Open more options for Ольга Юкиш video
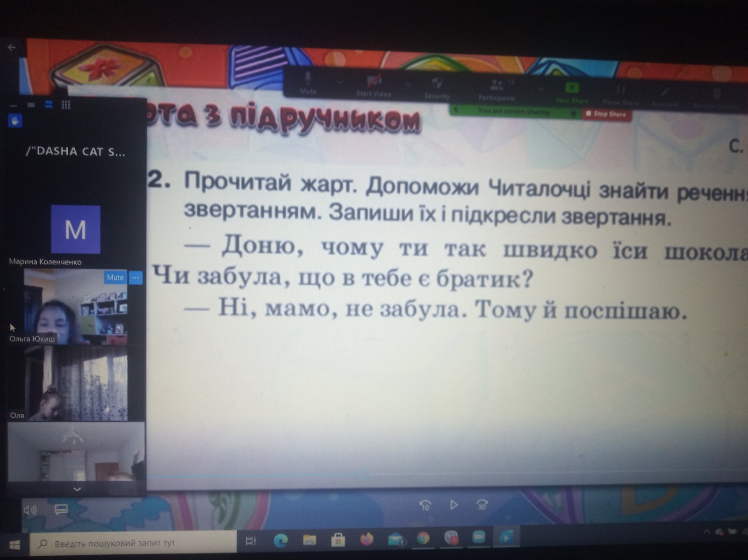 tap(136, 278)
